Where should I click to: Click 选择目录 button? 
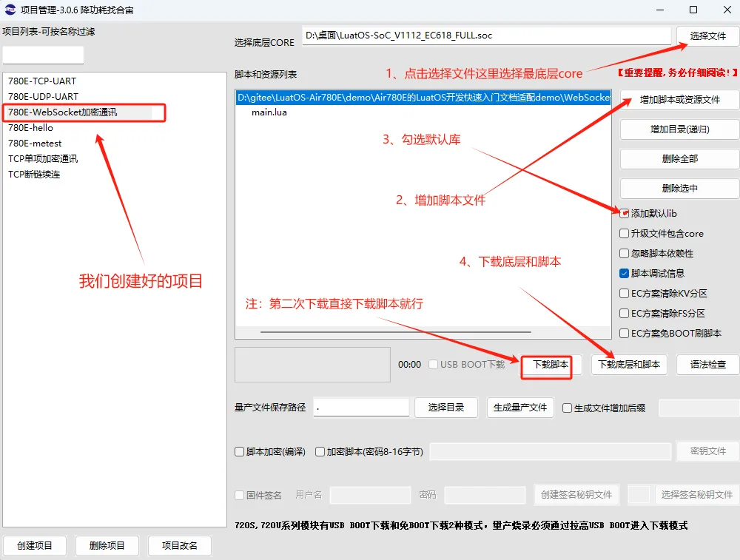click(446, 408)
